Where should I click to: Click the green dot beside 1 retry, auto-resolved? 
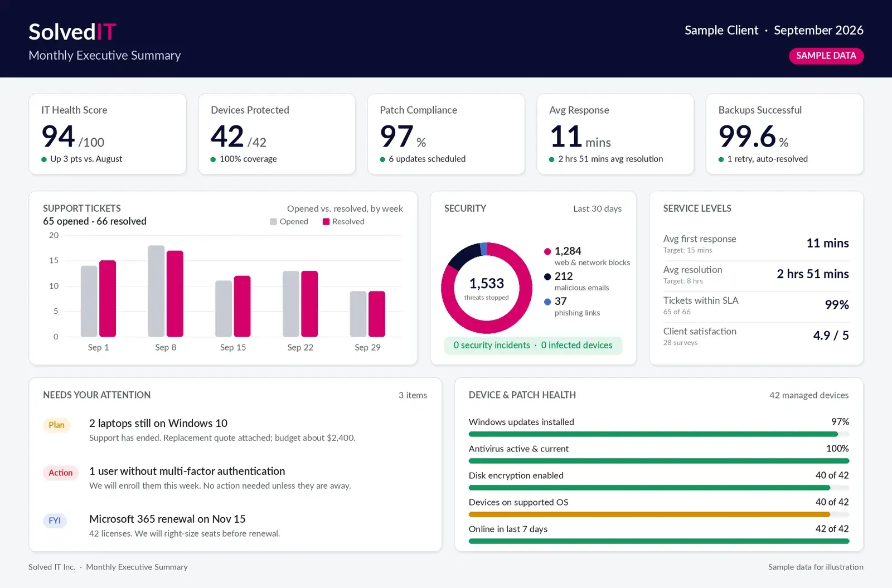[x=721, y=159]
